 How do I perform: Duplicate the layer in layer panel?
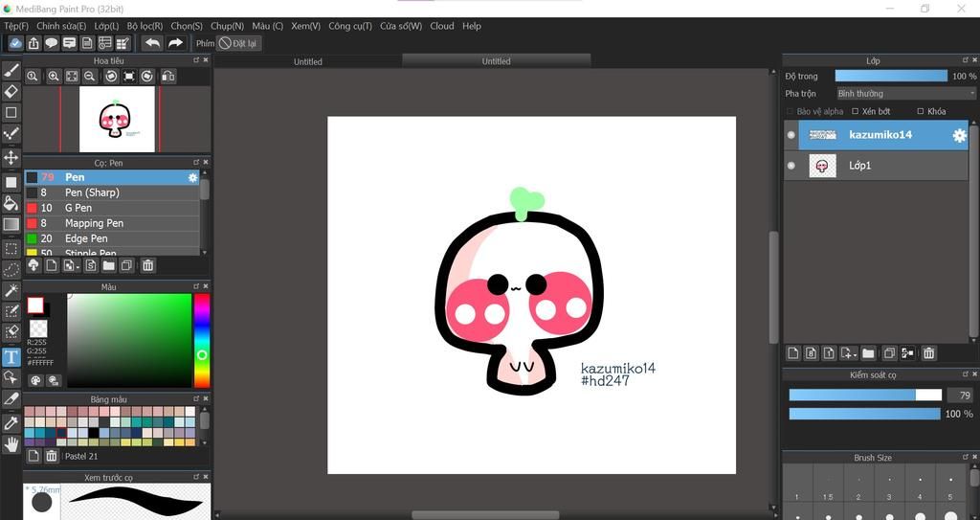(x=889, y=353)
